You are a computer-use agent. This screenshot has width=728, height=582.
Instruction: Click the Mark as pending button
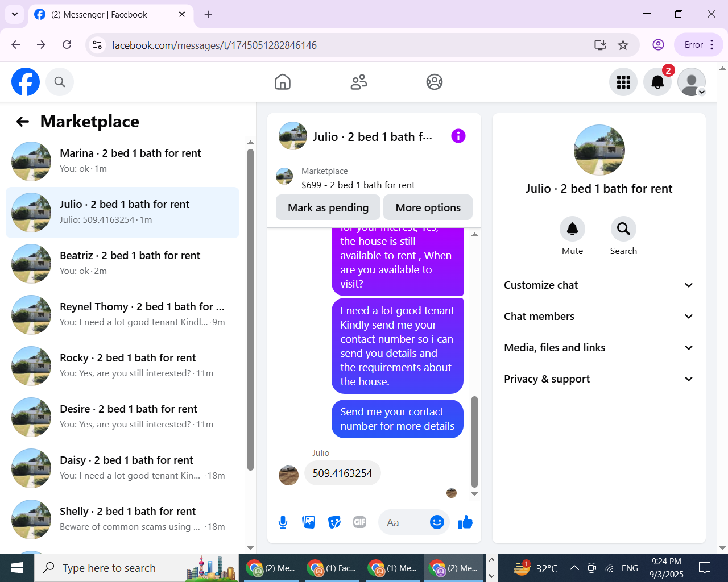328,207
